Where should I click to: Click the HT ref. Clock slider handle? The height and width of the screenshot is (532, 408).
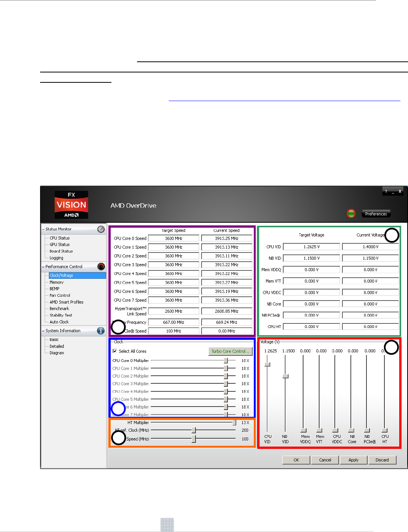coord(194,430)
